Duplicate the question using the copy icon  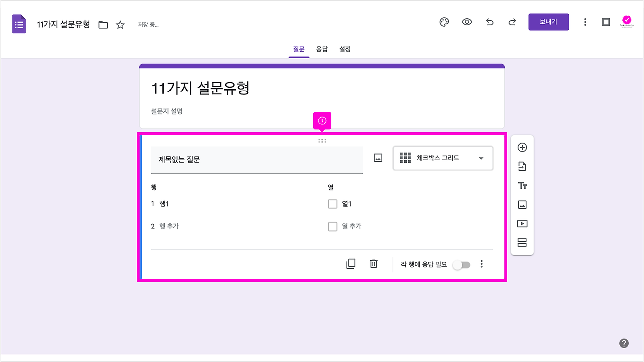tap(351, 263)
